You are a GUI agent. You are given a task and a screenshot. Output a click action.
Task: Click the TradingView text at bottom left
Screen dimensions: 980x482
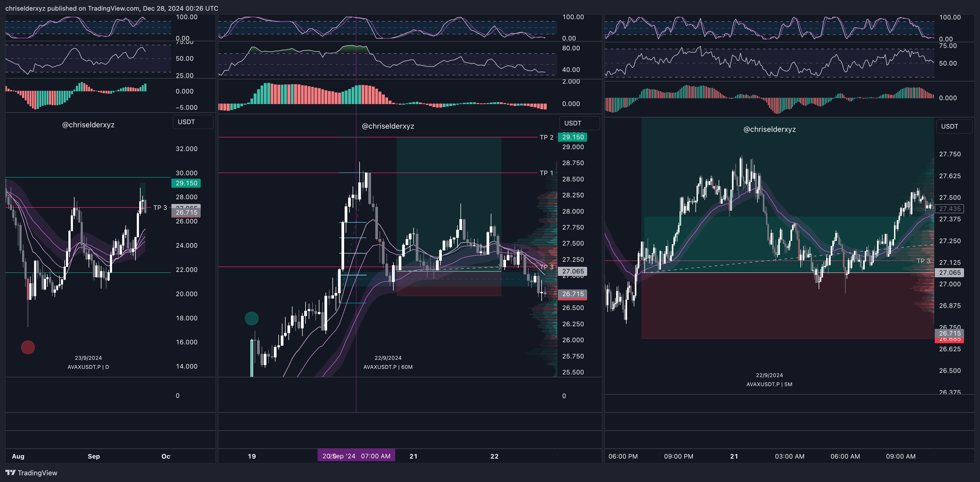[x=37, y=473]
